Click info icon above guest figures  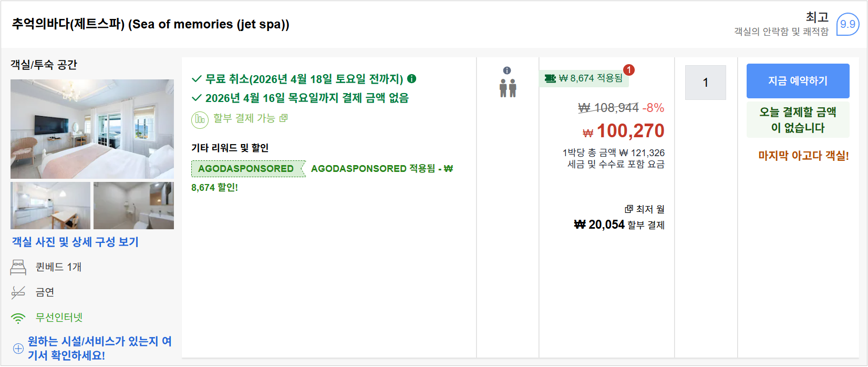point(507,70)
